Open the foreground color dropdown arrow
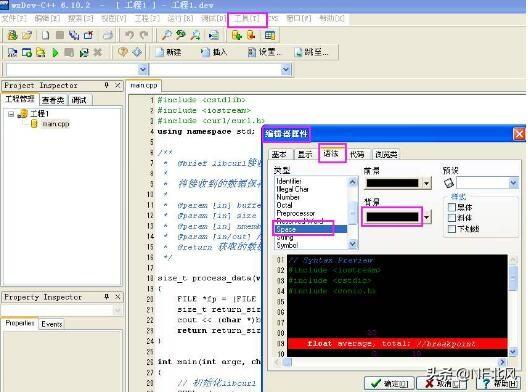 [426, 184]
